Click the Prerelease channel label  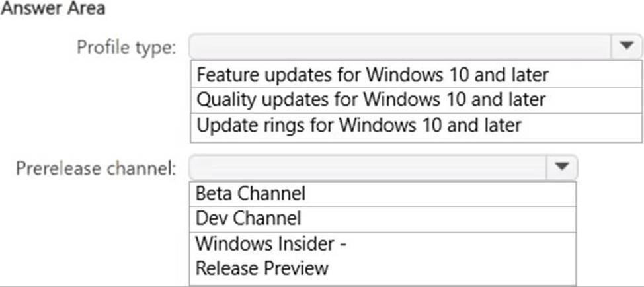pyautogui.click(x=97, y=168)
